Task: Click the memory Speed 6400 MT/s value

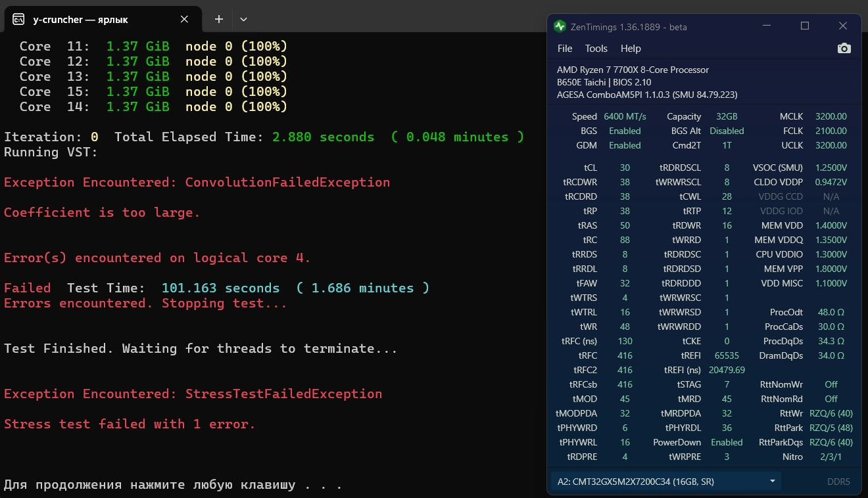Action: click(625, 116)
